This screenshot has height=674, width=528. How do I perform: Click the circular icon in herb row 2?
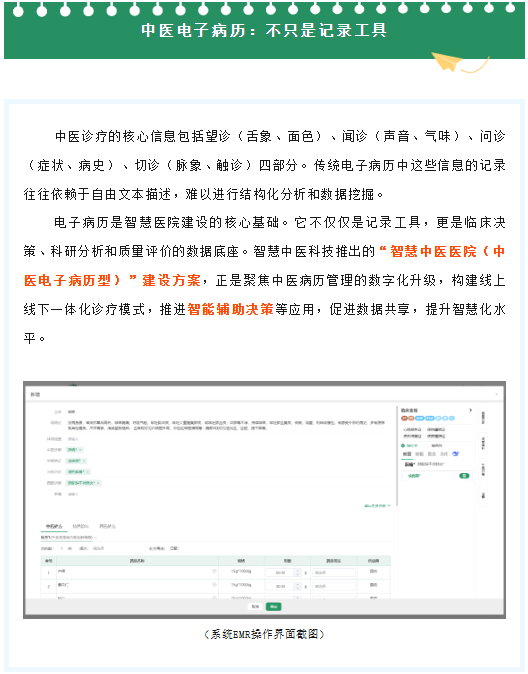[x=214, y=585]
